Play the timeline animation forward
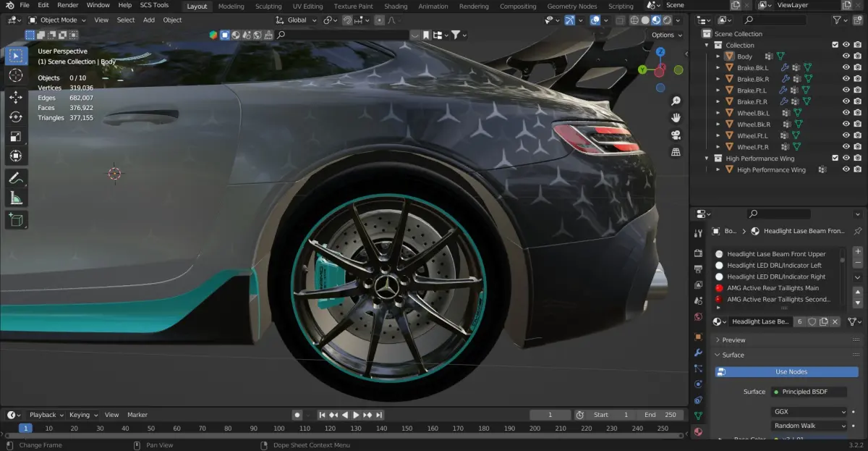The image size is (868, 451). [x=356, y=415]
